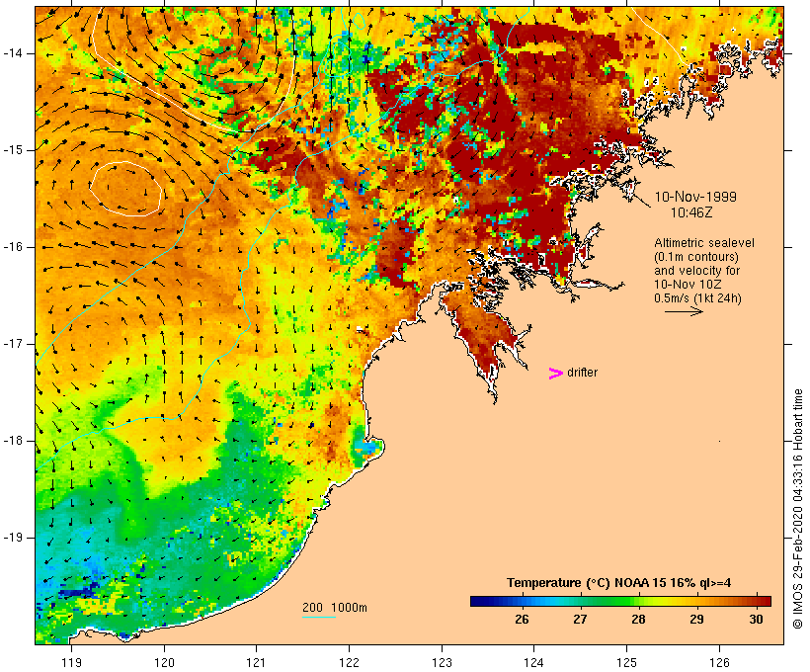810x672 pixels.
Task: Click the latitude axis label '-14'
Action: 13,53
